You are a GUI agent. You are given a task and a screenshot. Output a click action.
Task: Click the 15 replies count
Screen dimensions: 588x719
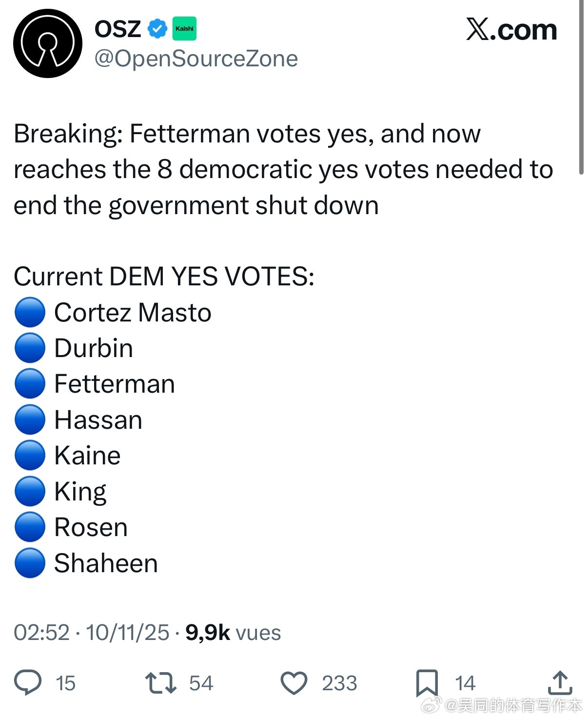click(65, 683)
